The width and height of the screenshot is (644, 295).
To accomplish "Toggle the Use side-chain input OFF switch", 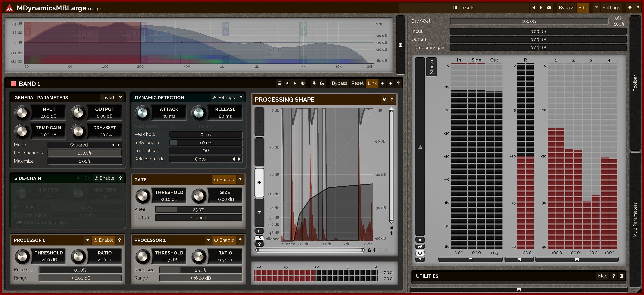I will click(x=19, y=222).
